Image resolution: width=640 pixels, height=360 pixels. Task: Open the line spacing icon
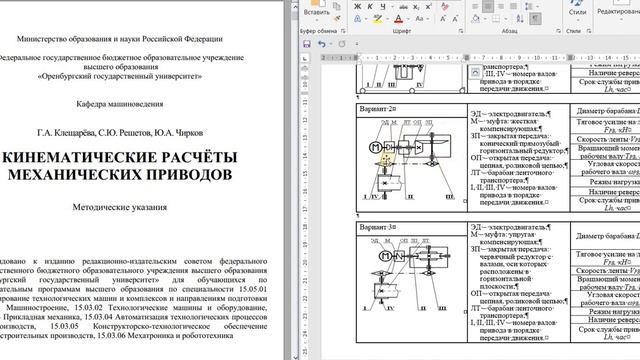(x=529, y=7)
